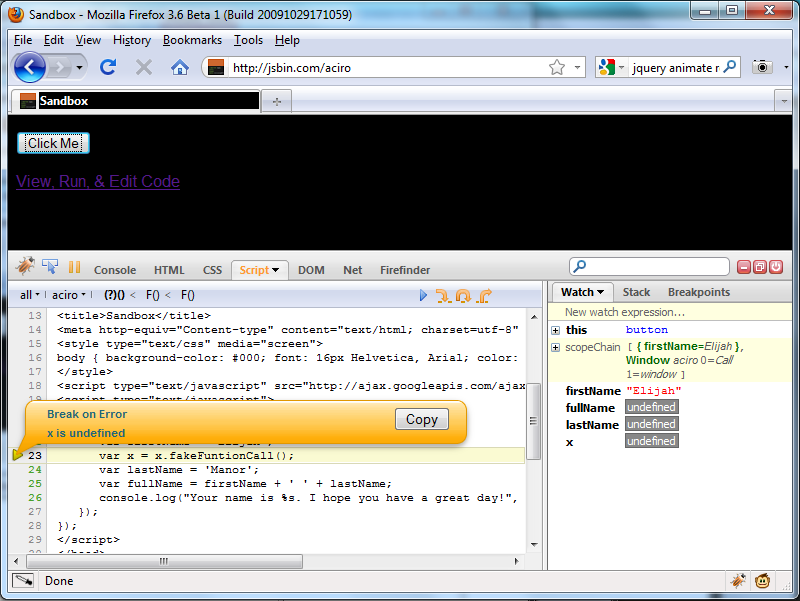Switch to the Breakpoints side panel
Image resolution: width=800 pixels, height=601 pixels.
pyautogui.click(x=699, y=292)
